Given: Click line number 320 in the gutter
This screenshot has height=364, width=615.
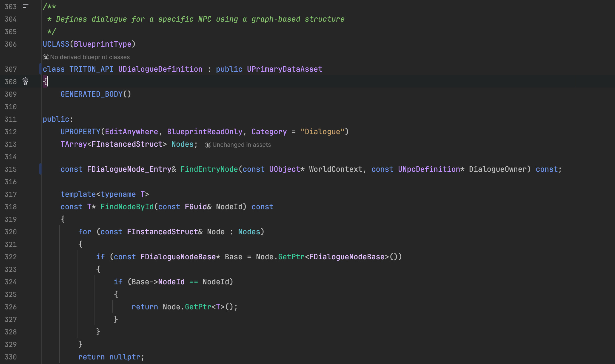Looking at the screenshot, I should pyautogui.click(x=11, y=232).
